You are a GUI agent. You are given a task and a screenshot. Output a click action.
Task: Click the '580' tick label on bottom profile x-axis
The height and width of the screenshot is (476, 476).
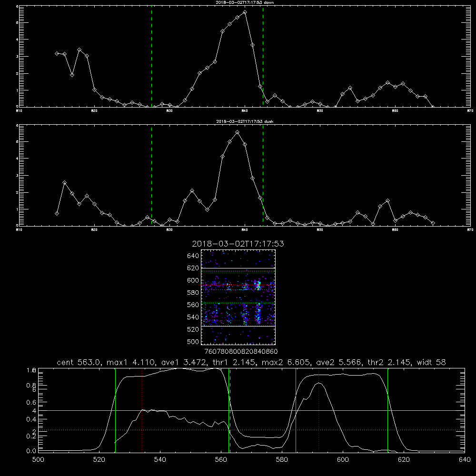282,460
